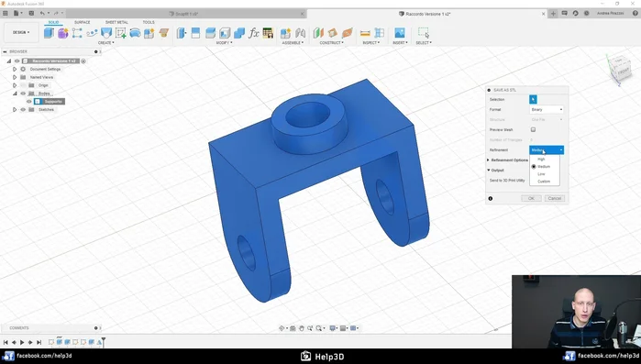641x364 pixels.
Task: Select the Press Pull tool icon
Action: point(181,33)
